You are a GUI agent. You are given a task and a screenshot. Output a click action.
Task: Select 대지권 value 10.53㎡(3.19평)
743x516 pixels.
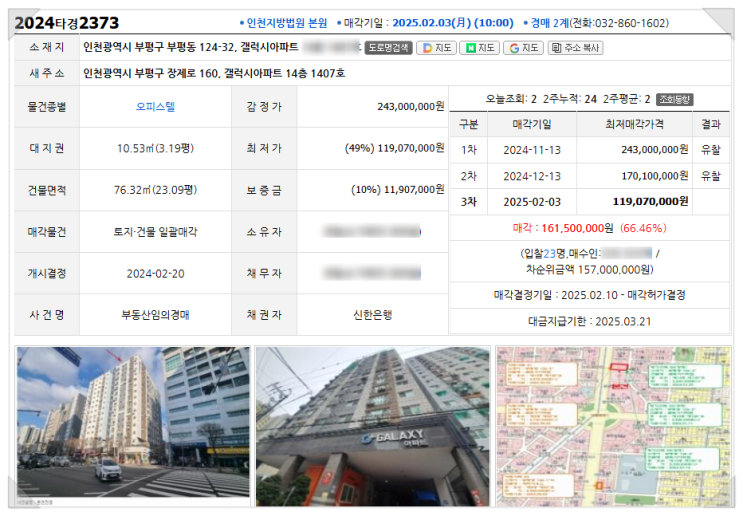[x=155, y=148]
